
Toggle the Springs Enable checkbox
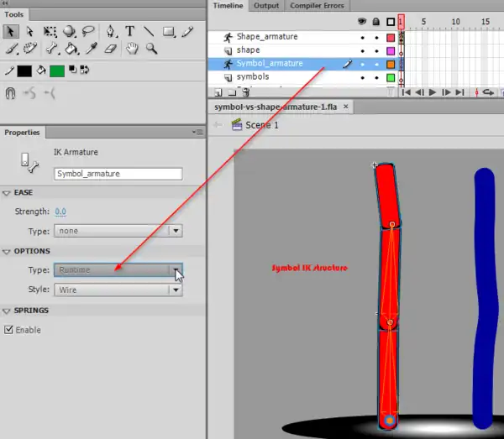coord(9,330)
